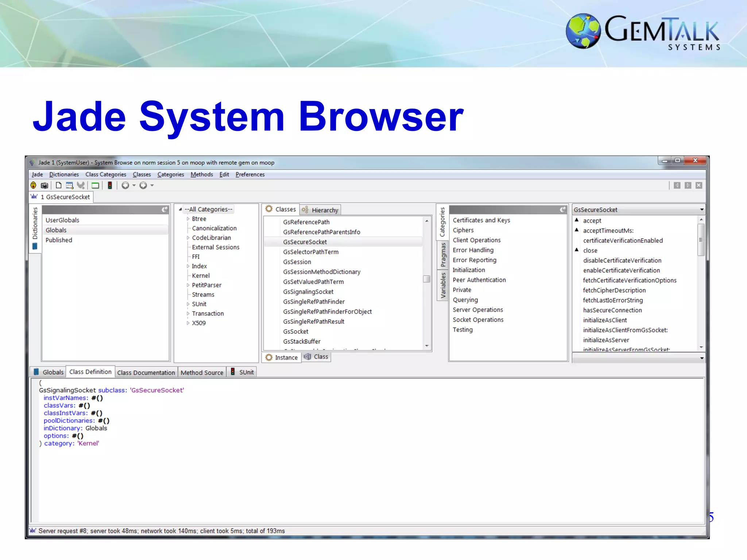
Task: Click the back arrow navigation icon
Action: point(125,185)
